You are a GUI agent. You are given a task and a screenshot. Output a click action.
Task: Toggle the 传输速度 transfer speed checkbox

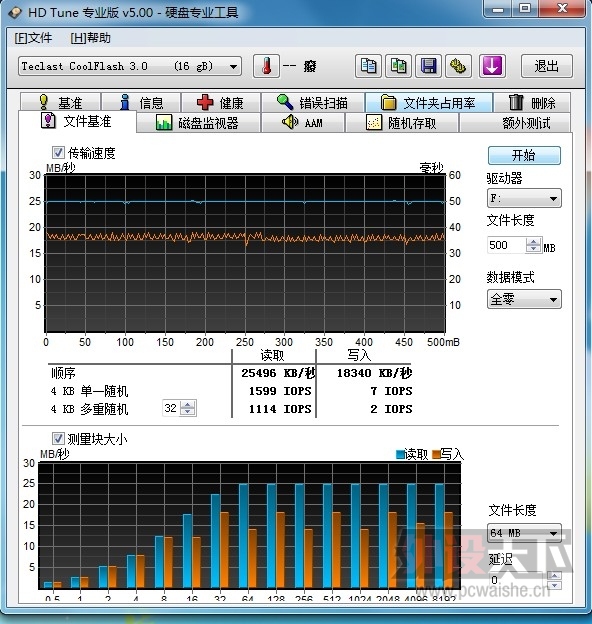click(58, 152)
